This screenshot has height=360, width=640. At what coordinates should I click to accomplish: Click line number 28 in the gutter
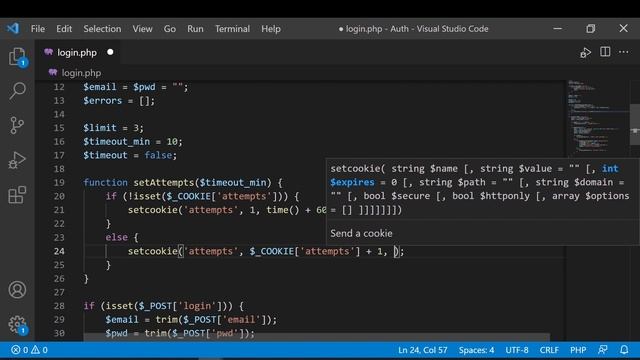coord(59,306)
